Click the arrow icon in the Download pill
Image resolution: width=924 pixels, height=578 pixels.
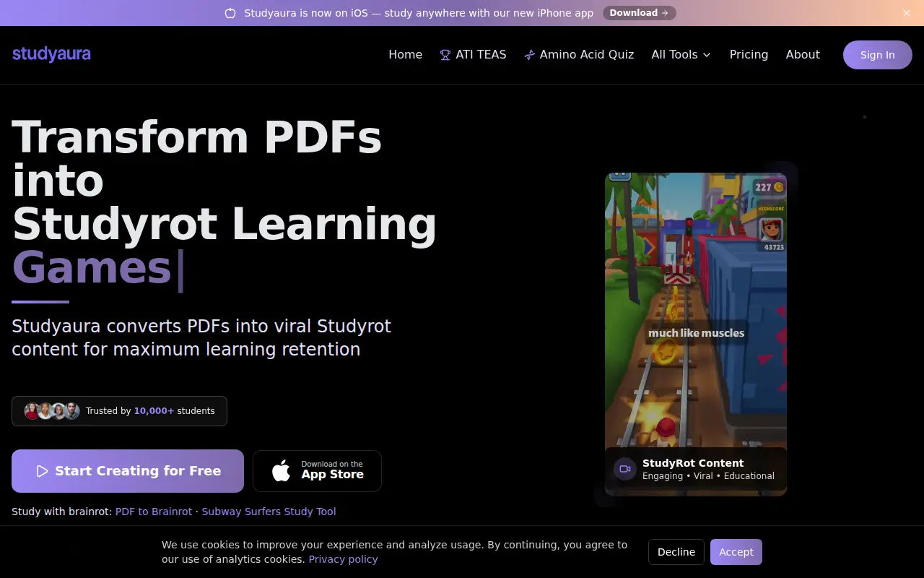point(665,13)
